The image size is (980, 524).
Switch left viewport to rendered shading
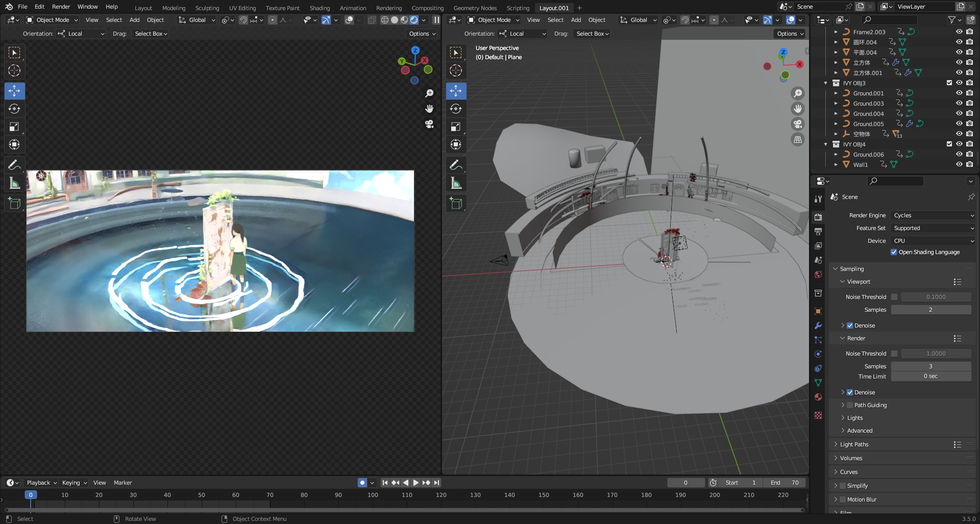[x=414, y=20]
